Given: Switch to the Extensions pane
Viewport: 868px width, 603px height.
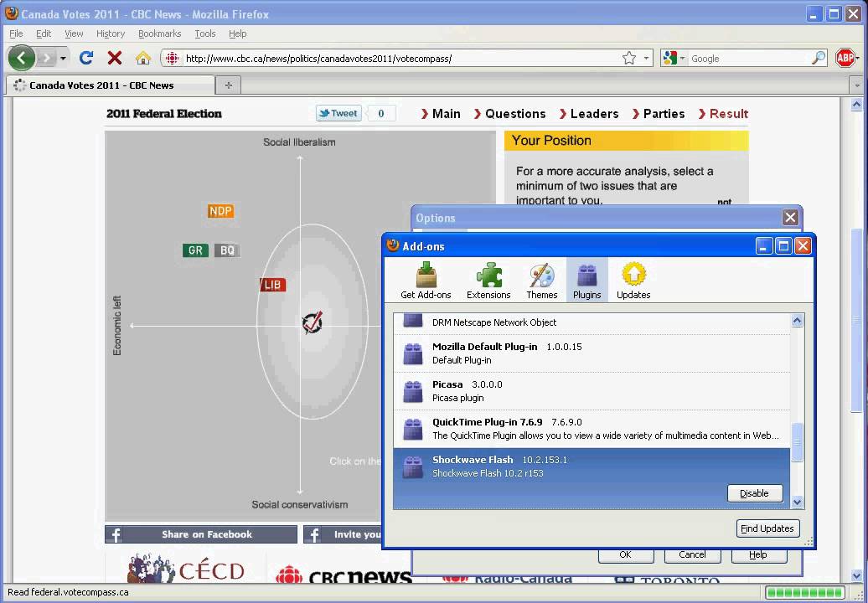Looking at the screenshot, I should (x=488, y=281).
